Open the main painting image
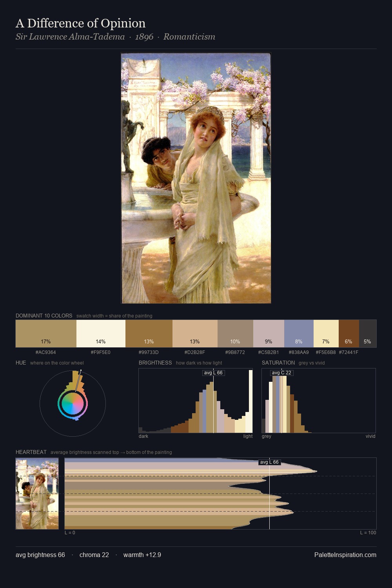This screenshot has width=392, height=588. (196, 178)
